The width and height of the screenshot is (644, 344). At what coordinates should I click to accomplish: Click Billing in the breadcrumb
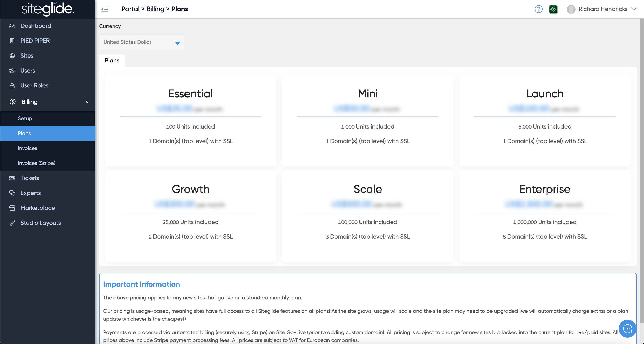155,9
